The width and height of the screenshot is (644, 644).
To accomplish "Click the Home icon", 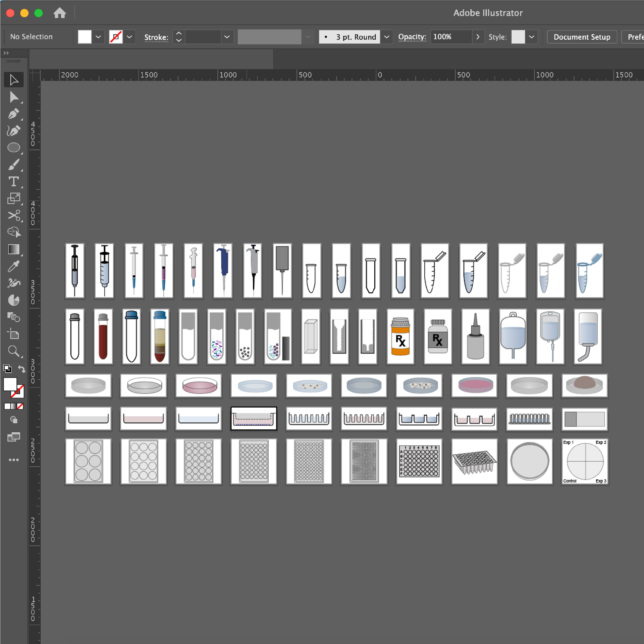I will click(x=60, y=13).
